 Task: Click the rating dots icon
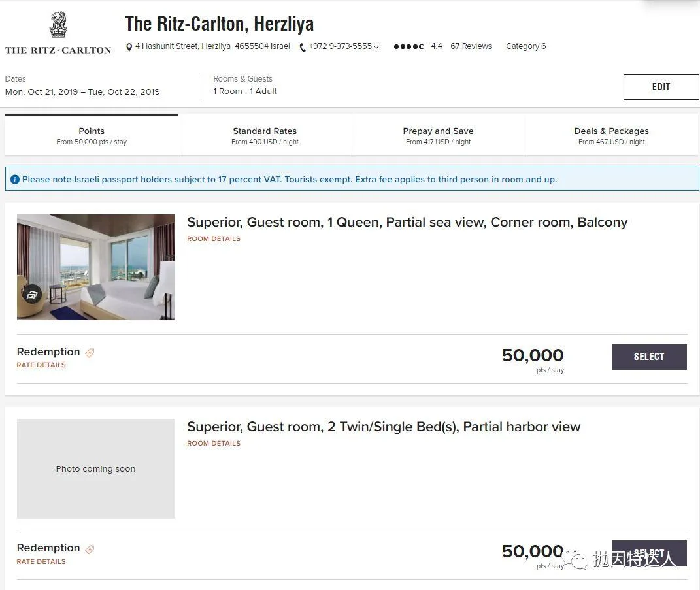coord(408,46)
